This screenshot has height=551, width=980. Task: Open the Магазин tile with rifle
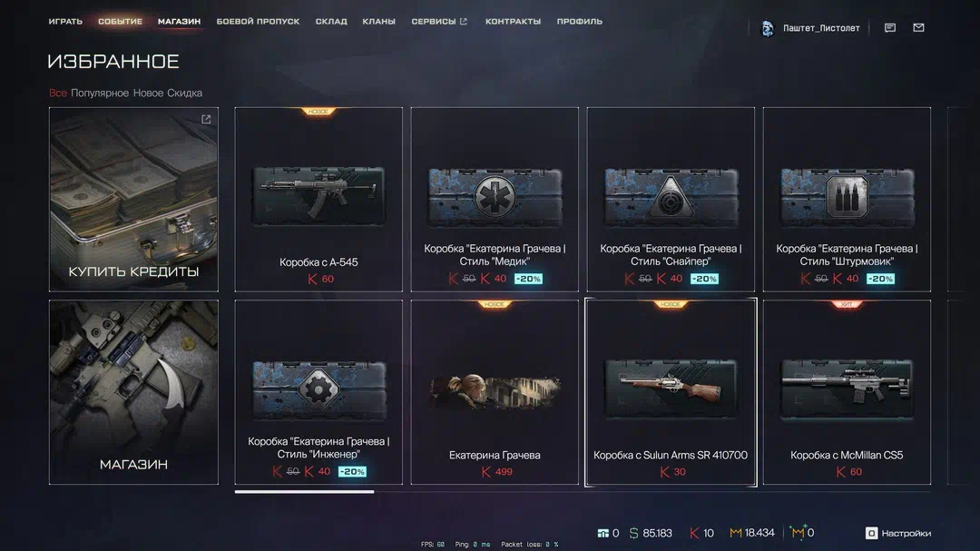[x=133, y=392]
